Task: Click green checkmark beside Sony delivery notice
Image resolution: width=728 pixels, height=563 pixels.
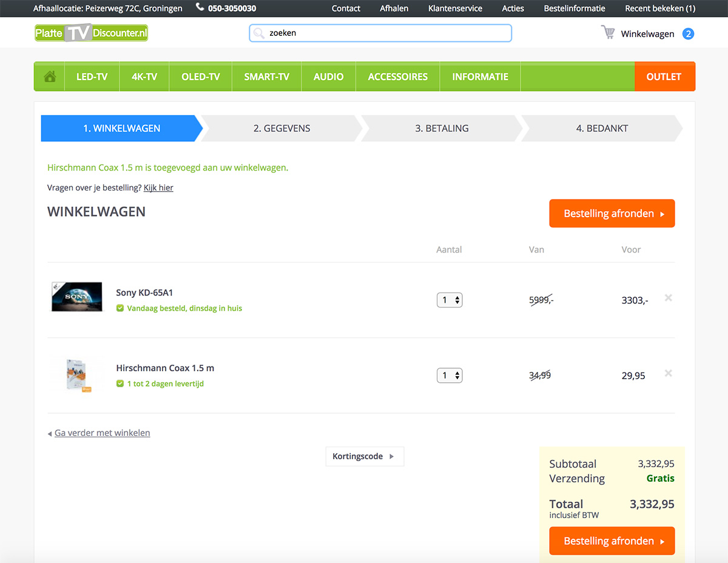Action: coord(120,308)
